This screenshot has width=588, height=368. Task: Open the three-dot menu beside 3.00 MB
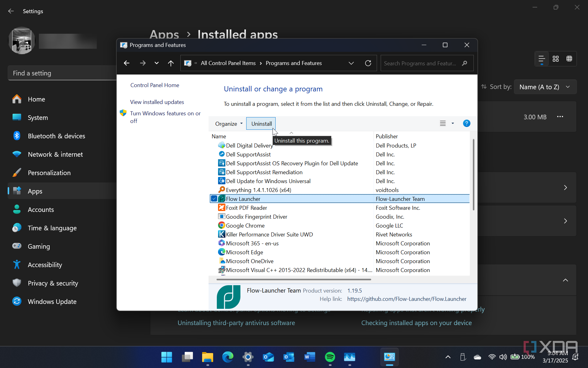click(x=560, y=117)
